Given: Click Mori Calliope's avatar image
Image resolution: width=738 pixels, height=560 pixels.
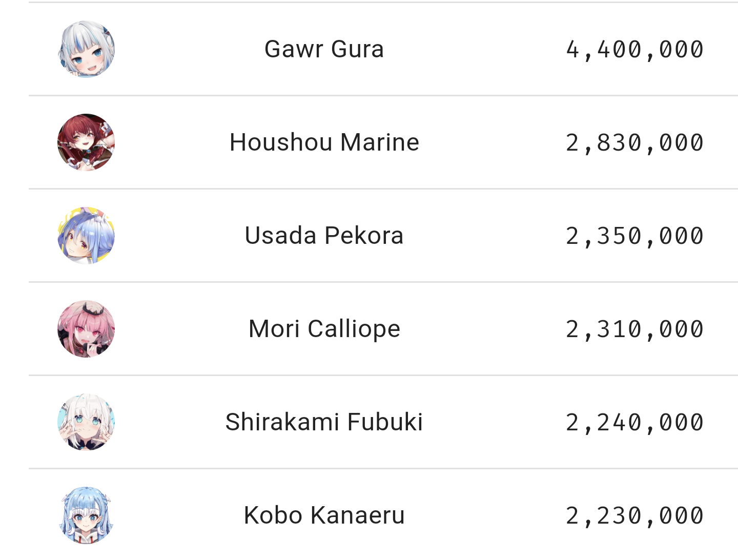Looking at the screenshot, I should pyautogui.click(x=86, y=329).
